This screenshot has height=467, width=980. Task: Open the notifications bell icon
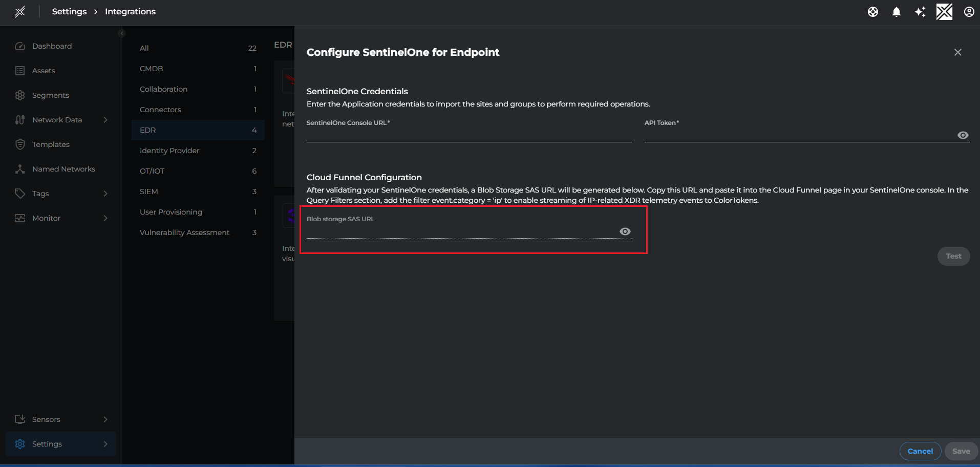pos(897,11)
